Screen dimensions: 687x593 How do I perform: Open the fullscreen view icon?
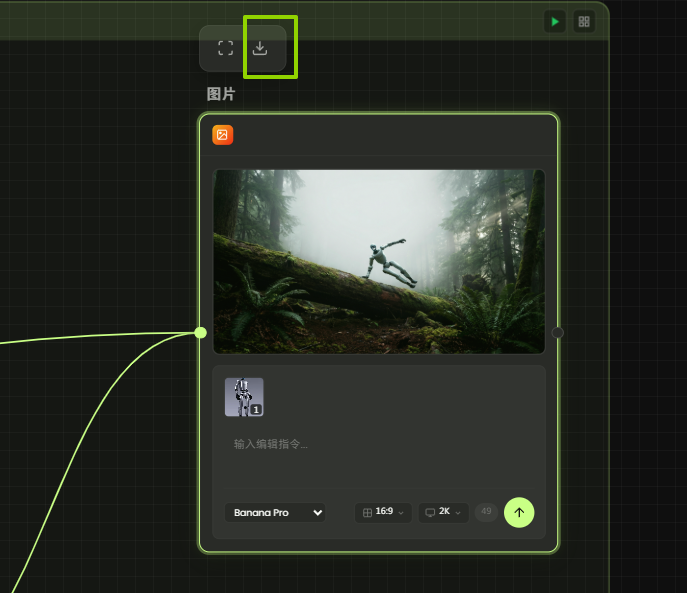click(x=226, y=48)
